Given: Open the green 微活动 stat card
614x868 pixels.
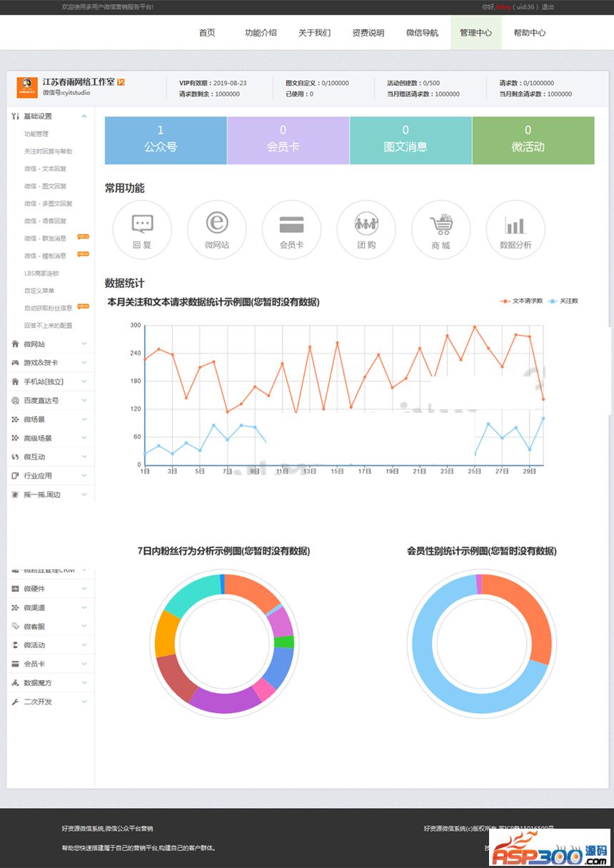Looking at the screenshot, I should click(533, 141).
